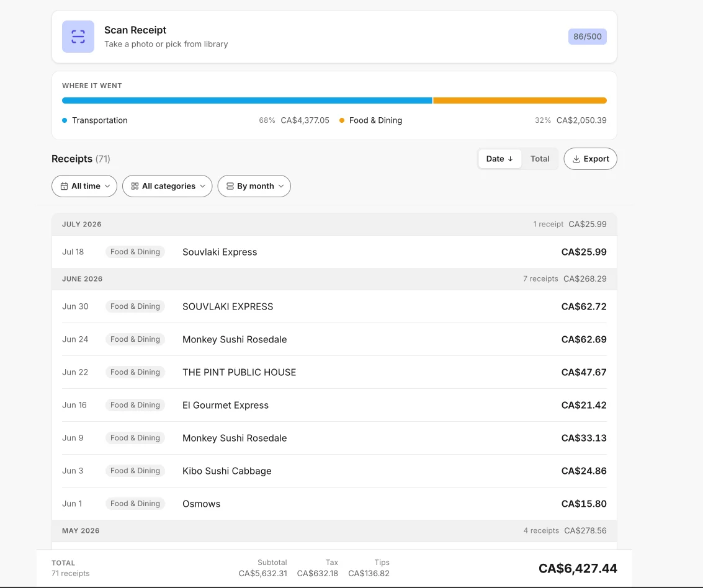Open the Osmows receipt
Image resolution: width=703 pixels, height=588 pixels.
[x=334, y=504]
